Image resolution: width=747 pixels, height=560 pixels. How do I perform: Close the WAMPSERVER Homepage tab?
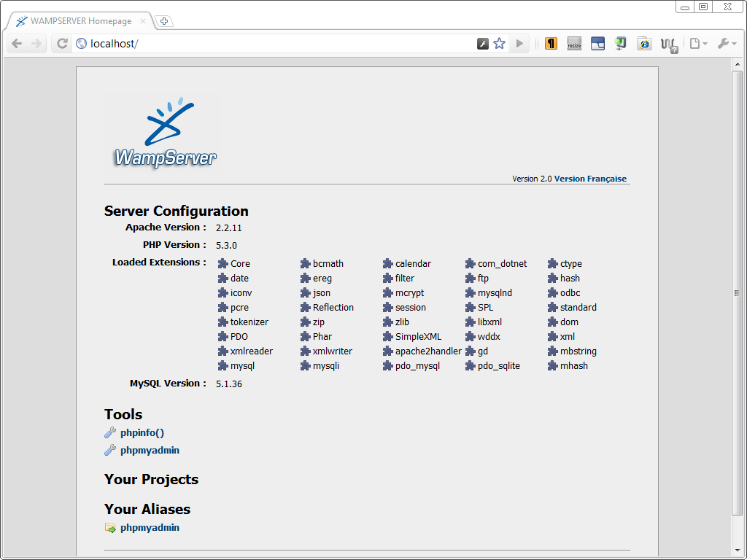click(142, 21)
